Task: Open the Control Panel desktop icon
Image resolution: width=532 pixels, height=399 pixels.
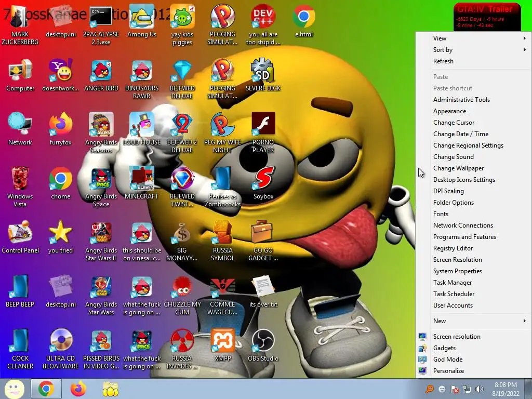Action: click(20, 237)
